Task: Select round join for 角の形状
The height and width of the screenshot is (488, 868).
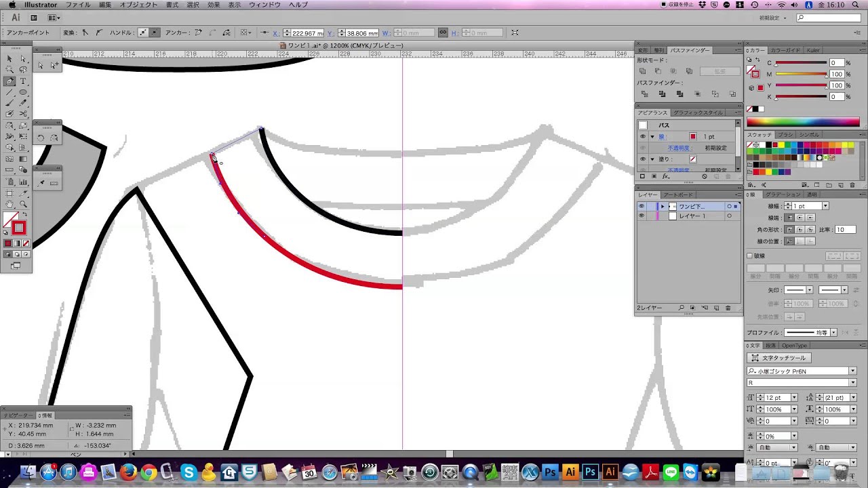Action: tap(800, 230)
